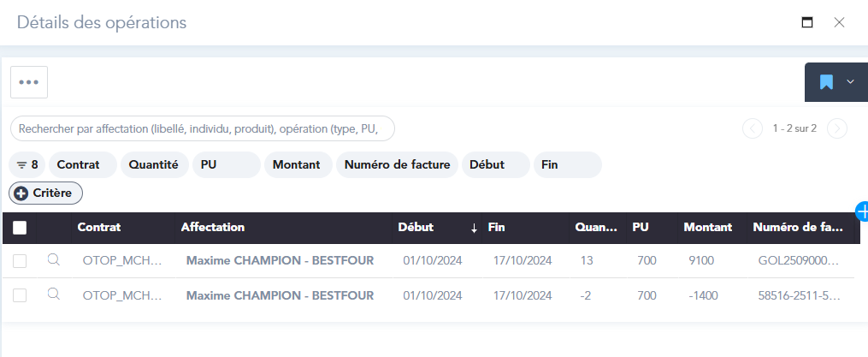The height and width of the screenshot is (357, 868).
Task: Open the Numéro de facture filter chip
Action: tap(397, 164)
